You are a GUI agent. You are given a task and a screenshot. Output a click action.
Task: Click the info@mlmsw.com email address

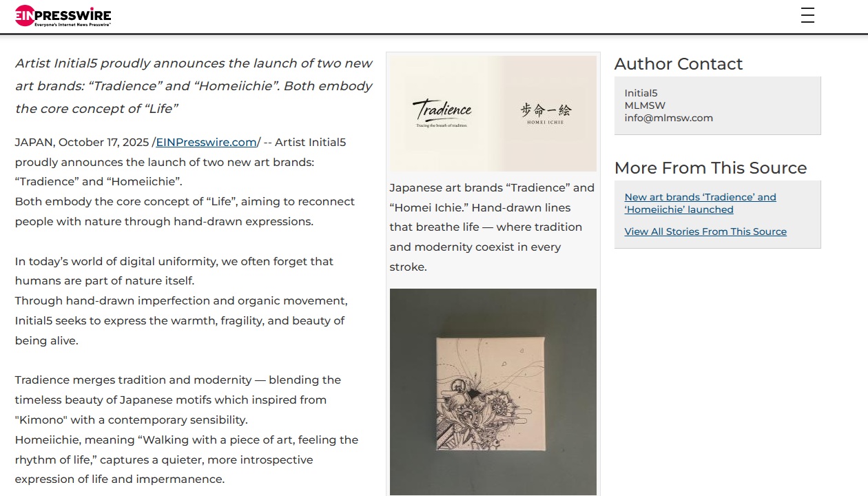[x=668, y=118]
